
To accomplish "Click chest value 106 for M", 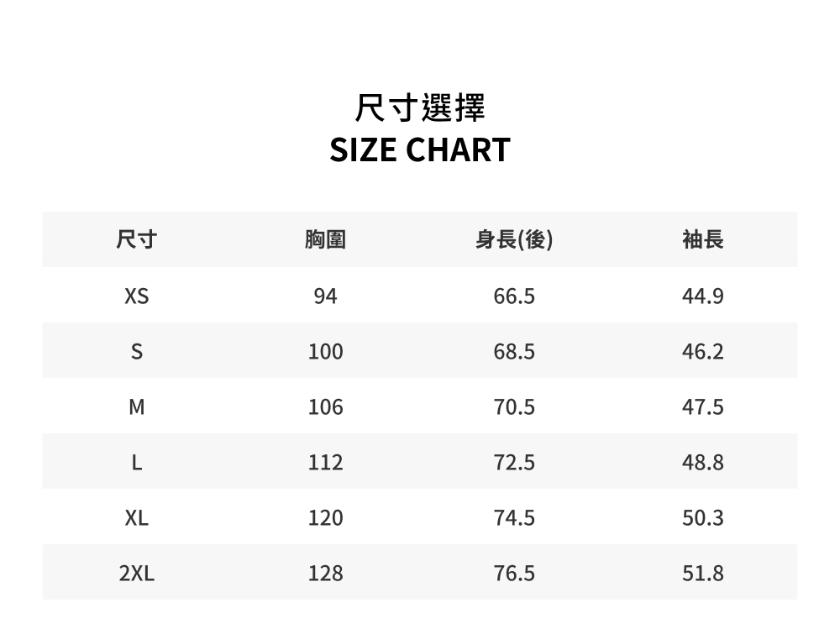I will 325,407.
